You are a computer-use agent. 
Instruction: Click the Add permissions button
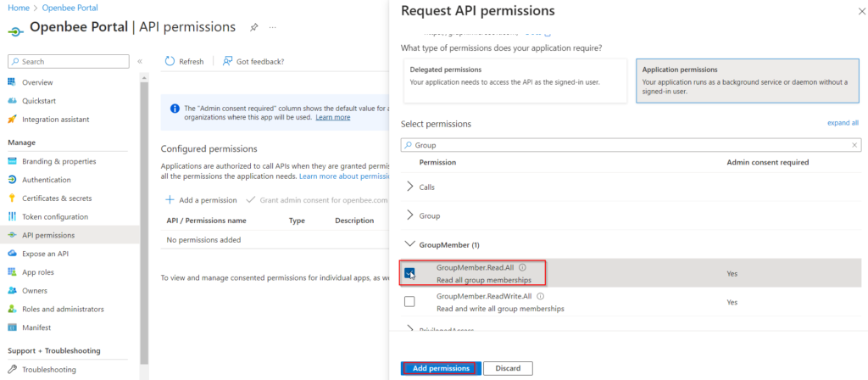pyautogui.click(x=441, y=368)
